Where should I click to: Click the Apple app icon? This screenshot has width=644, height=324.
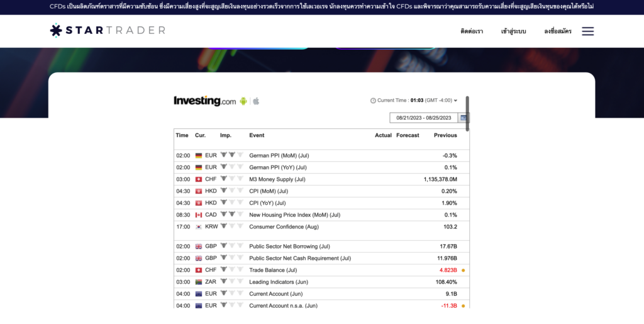pyautogui.click(x=256, y=101)
